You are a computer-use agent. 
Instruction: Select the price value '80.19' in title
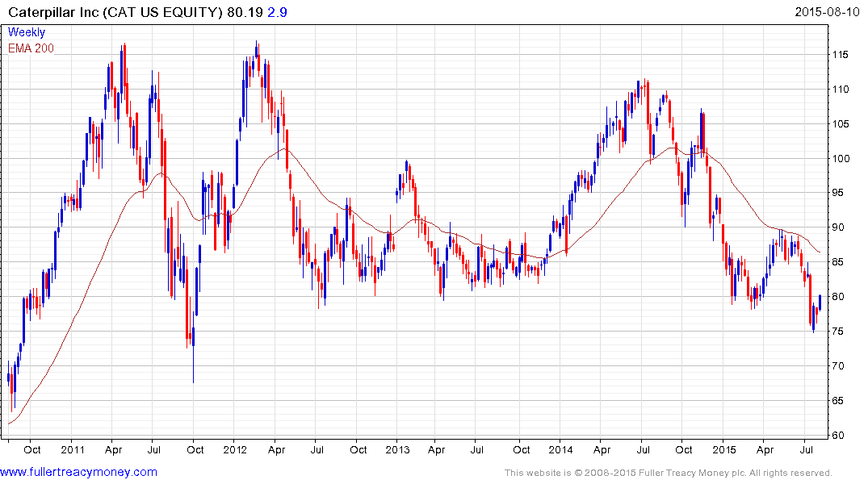point(245,12)
